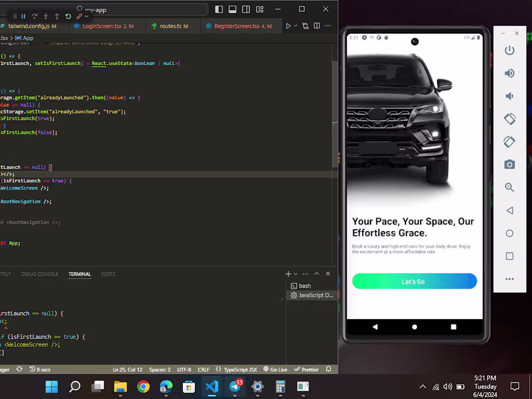Take an emulator screenshot with camera icon
532x399 pixels.
[509, 164]
